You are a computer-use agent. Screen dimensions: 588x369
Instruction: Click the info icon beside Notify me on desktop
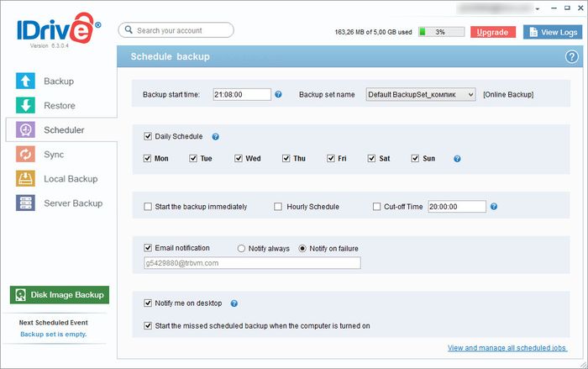[234, 303]
